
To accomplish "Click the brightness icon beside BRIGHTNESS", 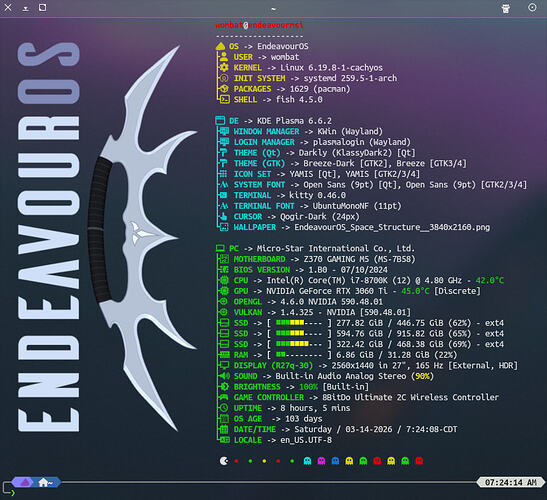I will pyautogui.click(x=224, y=387).
